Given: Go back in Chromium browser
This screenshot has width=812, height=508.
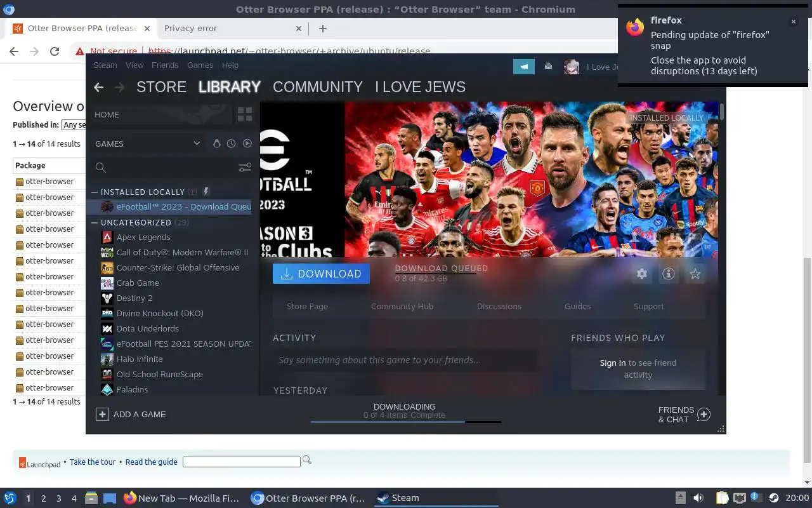Looking at the screenshot, I should point(14,51).
